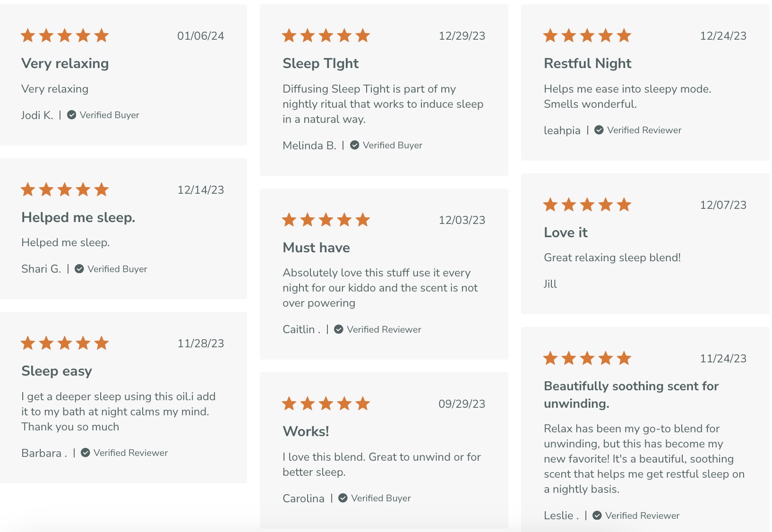Click the 01/06/24 review date
Image resolution: width=772 pixels, height=532 pixels.
(x=200, y=36)
